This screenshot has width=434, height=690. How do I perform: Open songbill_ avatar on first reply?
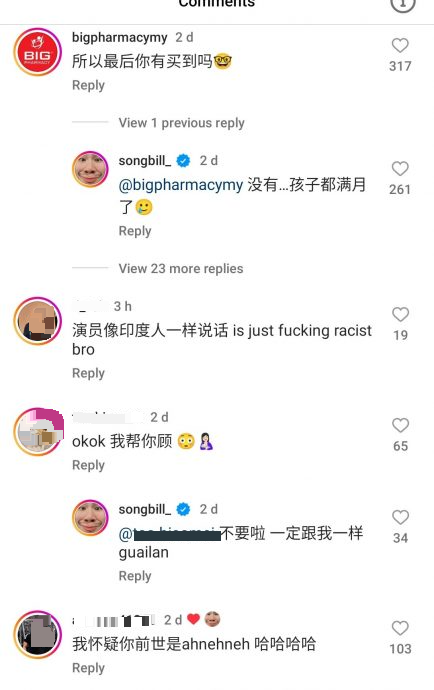[90, 169]
